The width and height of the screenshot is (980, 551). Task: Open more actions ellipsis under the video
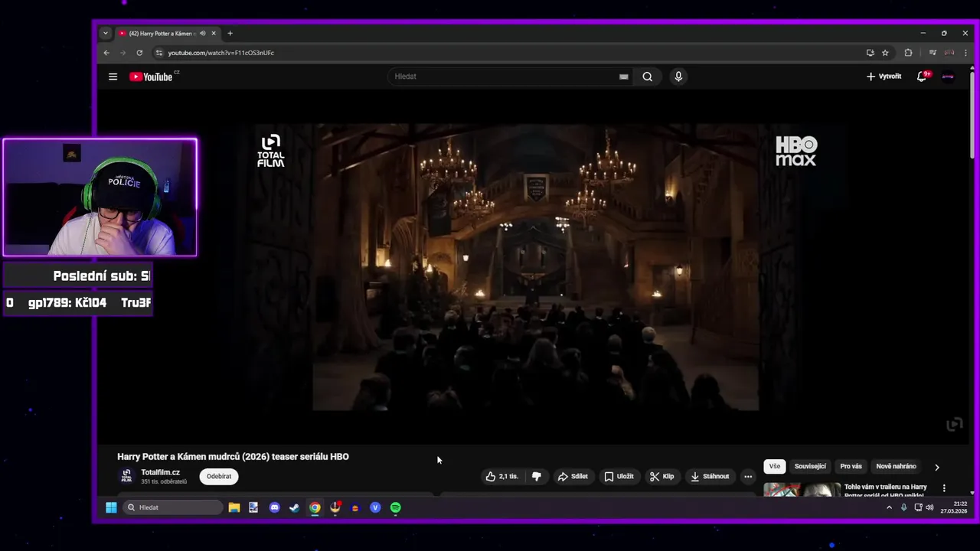tap(748, 476)
